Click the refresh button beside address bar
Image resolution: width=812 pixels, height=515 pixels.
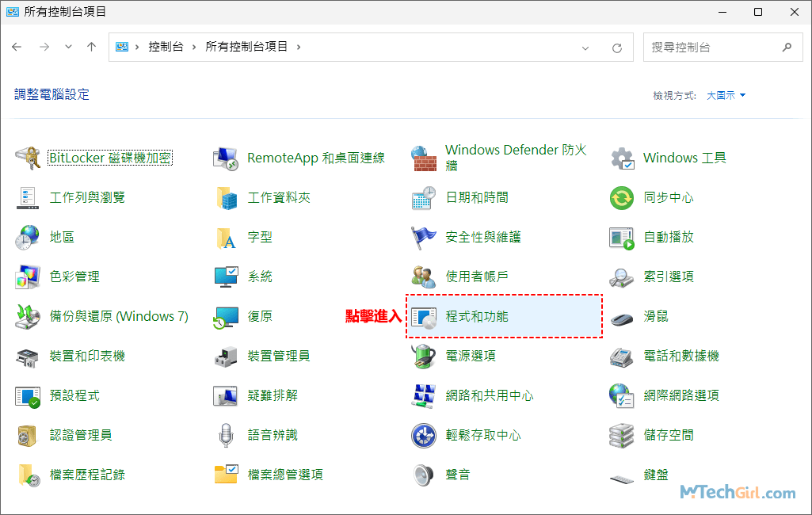(617, 48)
